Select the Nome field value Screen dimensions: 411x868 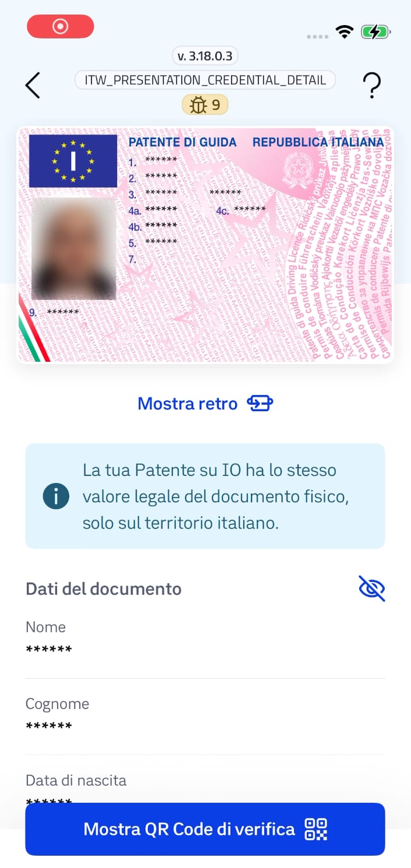(49, 649)
